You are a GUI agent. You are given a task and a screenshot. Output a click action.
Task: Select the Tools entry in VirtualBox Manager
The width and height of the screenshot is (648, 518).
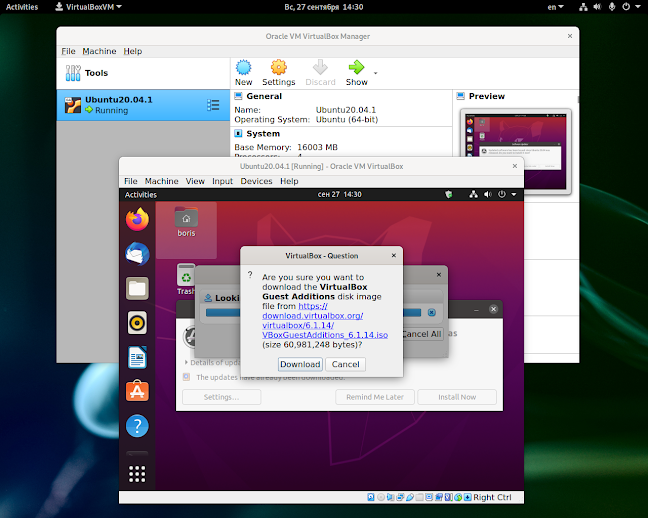143,73
